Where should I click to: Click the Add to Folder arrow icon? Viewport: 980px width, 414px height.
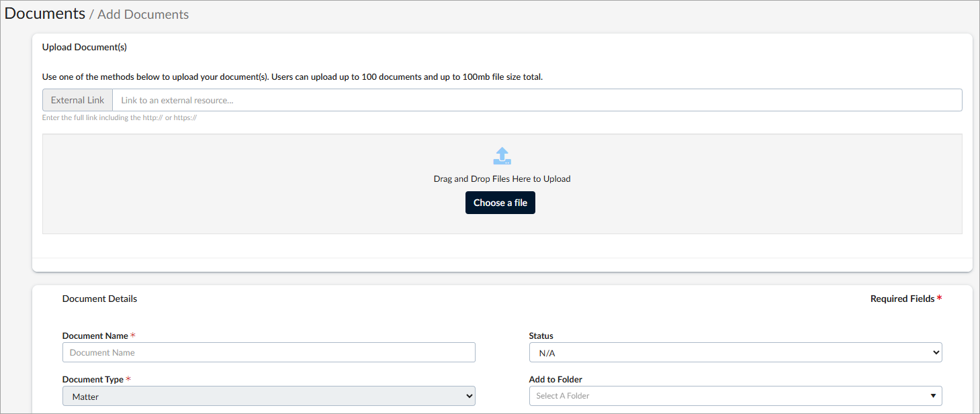point(933,396)
